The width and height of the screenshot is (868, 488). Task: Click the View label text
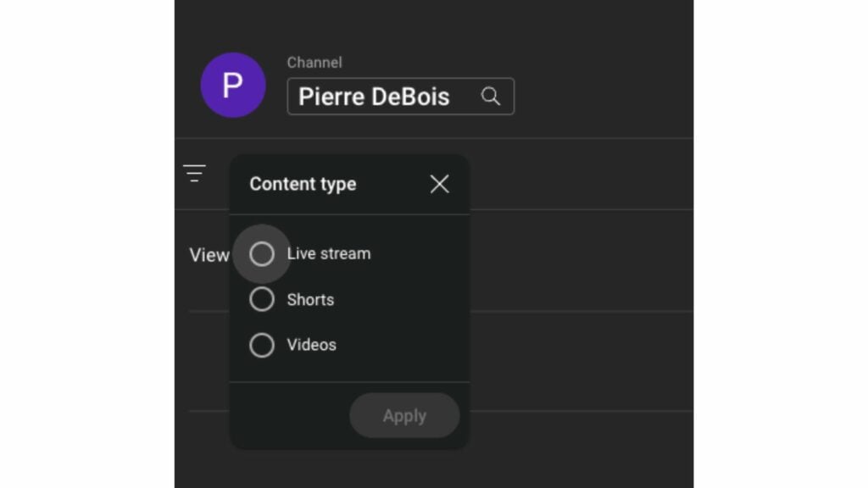tap(209, 255)
